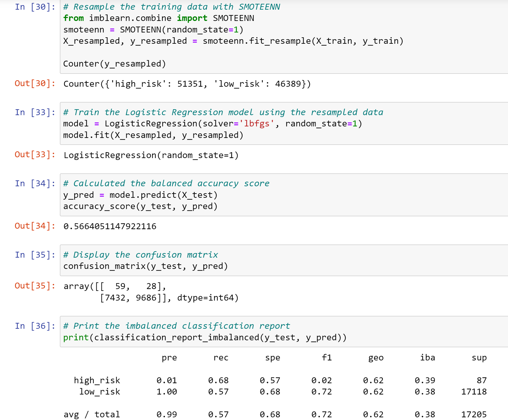Screen dimensions: 508x420
Task: Click the Out[34] prompt label
Action: (35, 226)
